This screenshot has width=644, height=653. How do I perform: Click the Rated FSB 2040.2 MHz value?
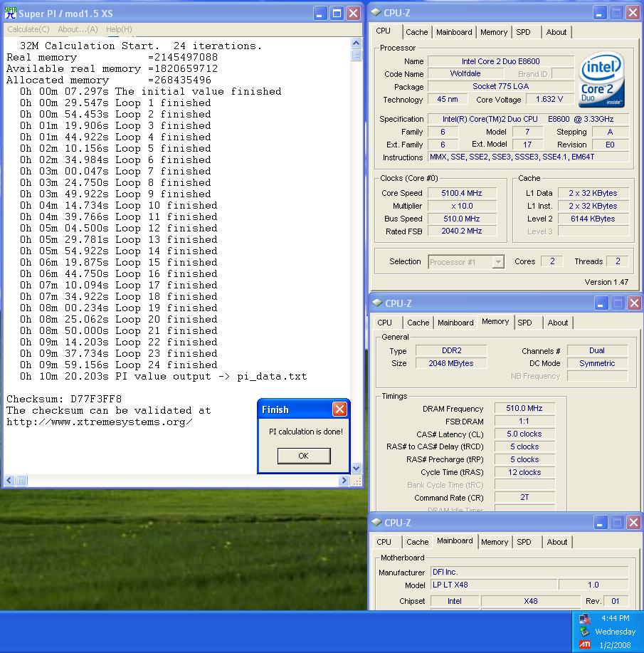click(462, 231)
